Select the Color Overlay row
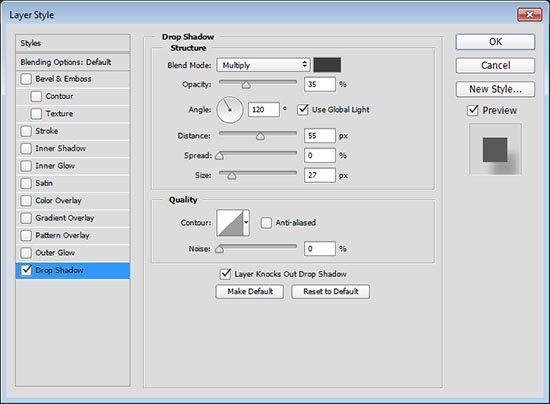 pyautogui.click(x=73, y=201)
